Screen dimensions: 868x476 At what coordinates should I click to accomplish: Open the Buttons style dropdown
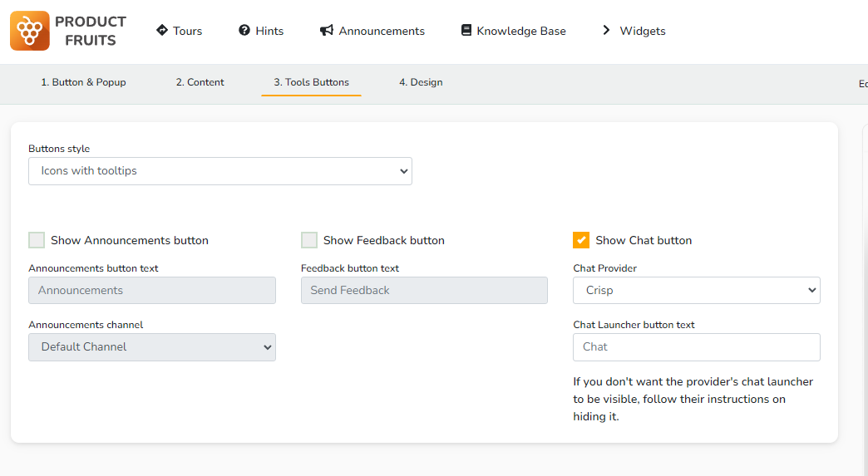tap(220, 171)
